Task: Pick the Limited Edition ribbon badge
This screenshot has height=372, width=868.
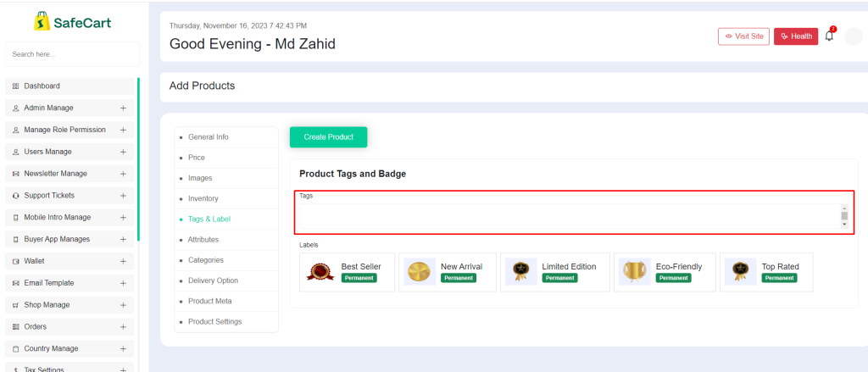Action: [x=521, y=272]
